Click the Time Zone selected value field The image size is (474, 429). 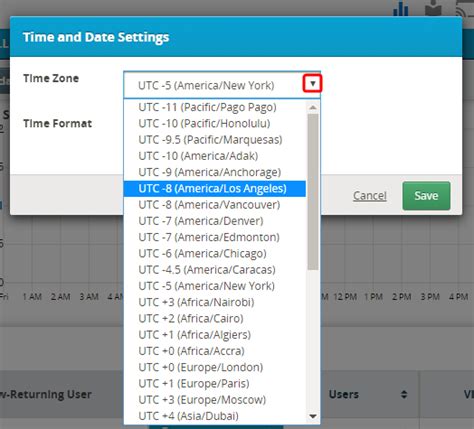(x=222, y=85)
